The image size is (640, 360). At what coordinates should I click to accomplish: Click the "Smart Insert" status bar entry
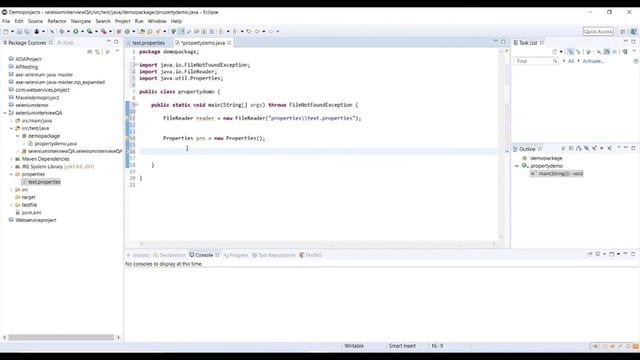click(x=402, y=346)
